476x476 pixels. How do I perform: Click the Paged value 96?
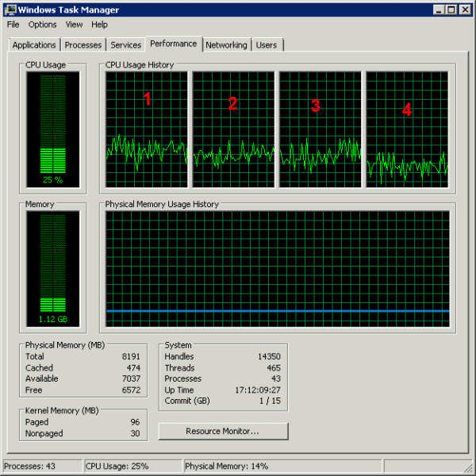(x=135, y=422)
